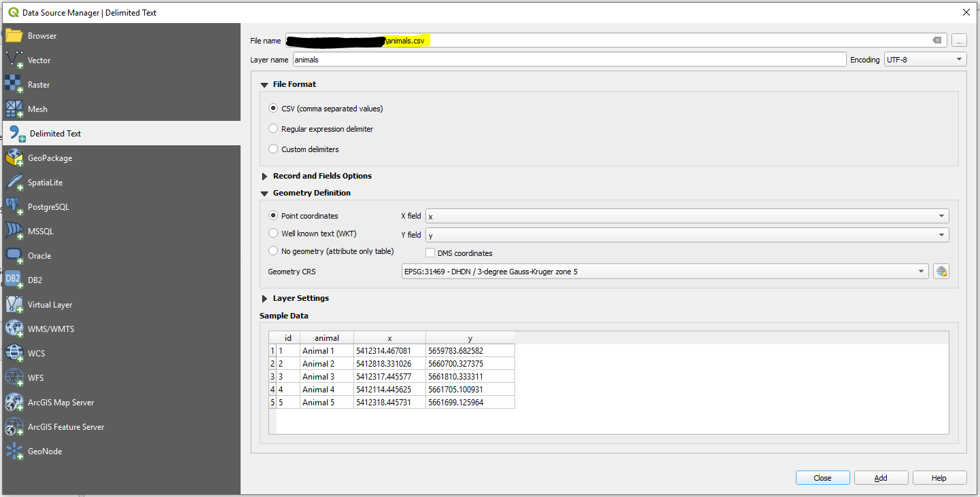The width and height of the screenshot is (980, 497).
Task: Expand the Layer Settings section
Action: click(x=264, y=299)
